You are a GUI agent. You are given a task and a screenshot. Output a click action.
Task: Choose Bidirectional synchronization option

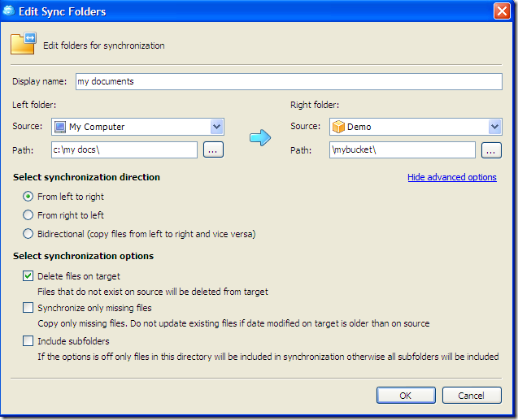(28, 234)
